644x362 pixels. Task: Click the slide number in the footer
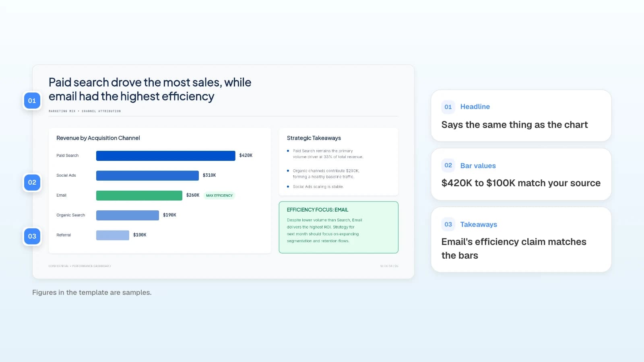click(389, 266)
